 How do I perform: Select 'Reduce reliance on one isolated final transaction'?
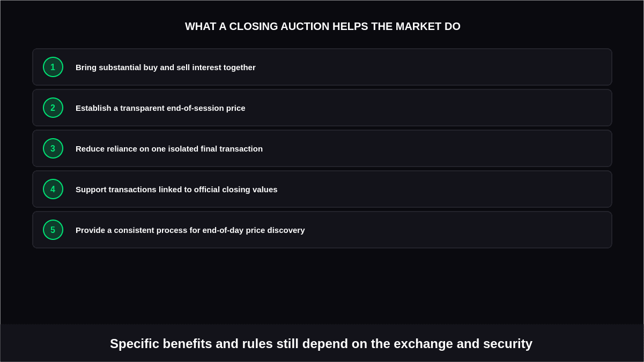[169, 149]
